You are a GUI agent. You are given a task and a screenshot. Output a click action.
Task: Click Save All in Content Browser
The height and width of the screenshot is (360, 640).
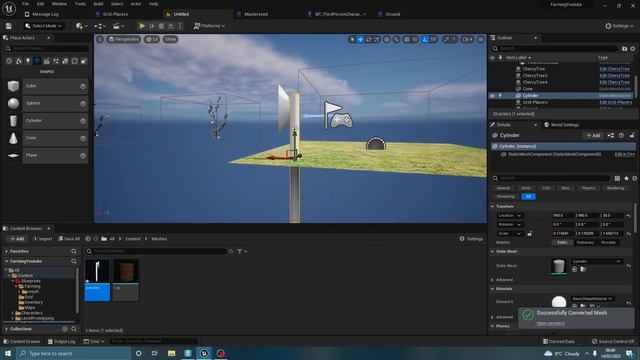click(x=69, y=239)
